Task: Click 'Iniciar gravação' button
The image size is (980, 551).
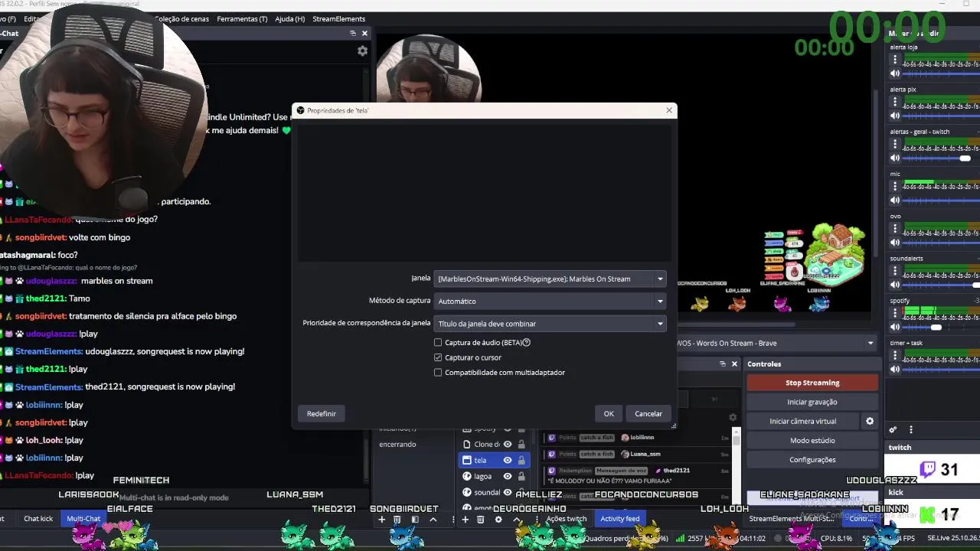Action: 812,402
